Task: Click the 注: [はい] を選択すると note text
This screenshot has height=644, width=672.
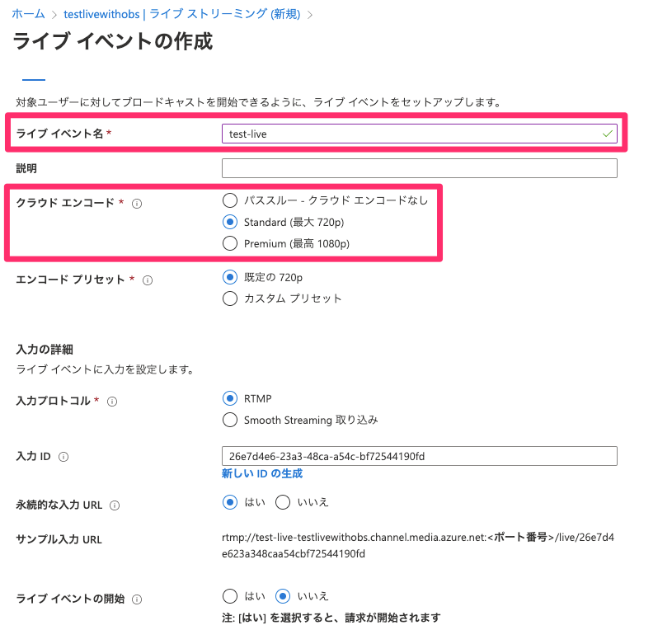Action: pyautogui.click(x=331, y=618)
